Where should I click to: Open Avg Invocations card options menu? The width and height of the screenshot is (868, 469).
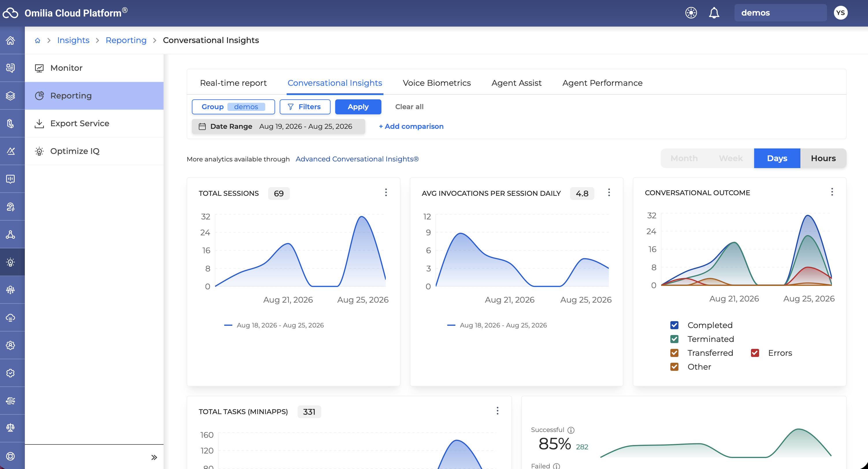[609, 192]
